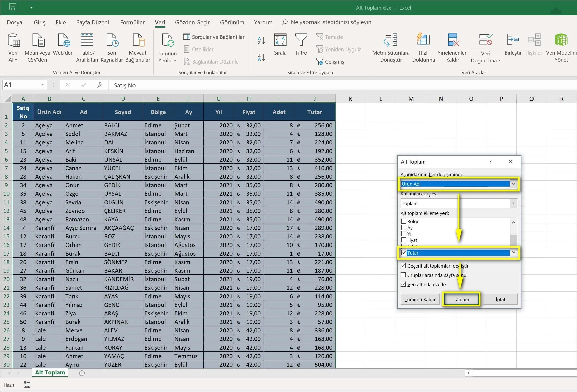Click Metni Sütunlara Dönüştür icon
The width and height of the screenshot is (577, 392).
(x=390, y=40)
